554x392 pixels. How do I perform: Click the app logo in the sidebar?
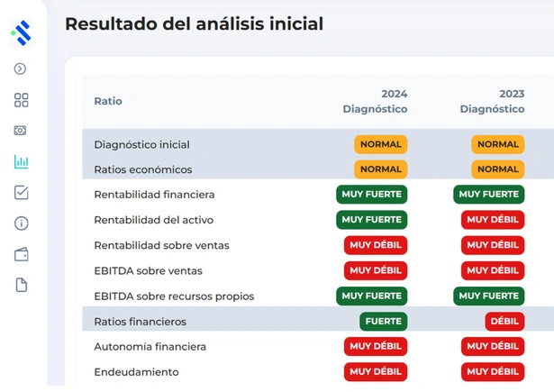coord(21,32)
